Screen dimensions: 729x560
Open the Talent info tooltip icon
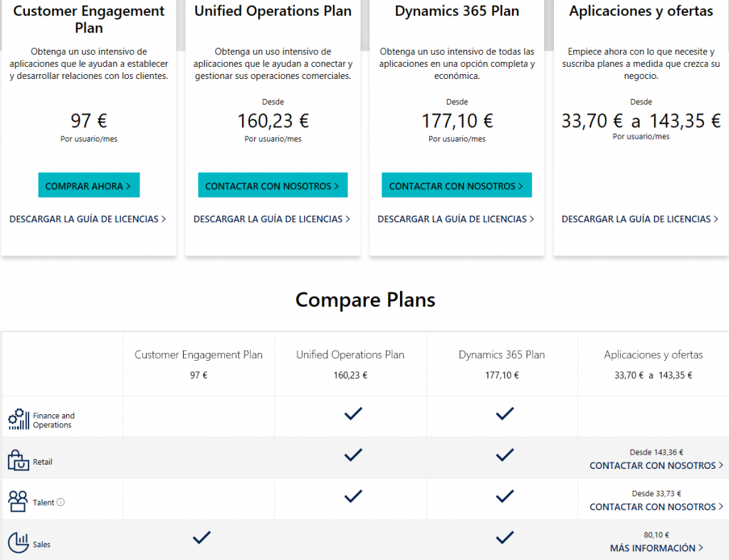click(x=61, y=502)
